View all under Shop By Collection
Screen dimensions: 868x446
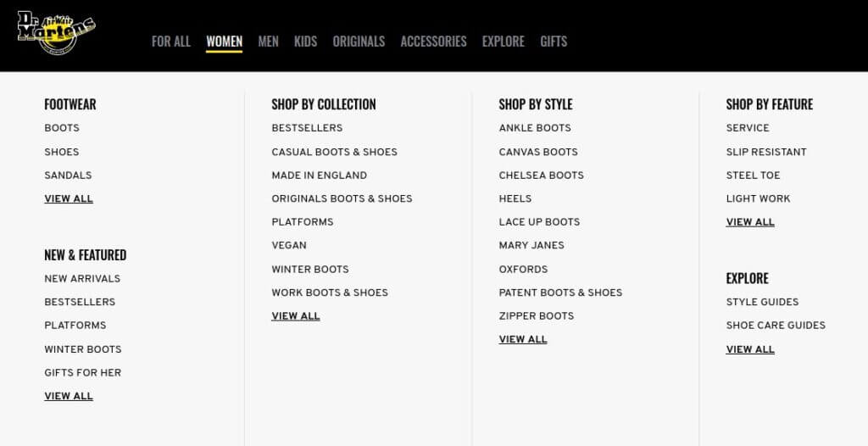click(x=296, y=316)
